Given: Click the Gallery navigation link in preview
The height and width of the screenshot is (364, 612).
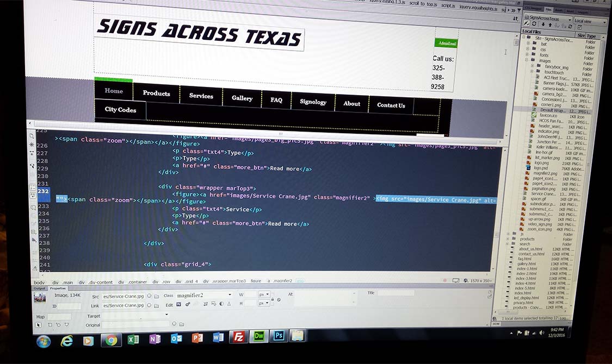Looking at the screenshot, I should (x=242, y=98).
